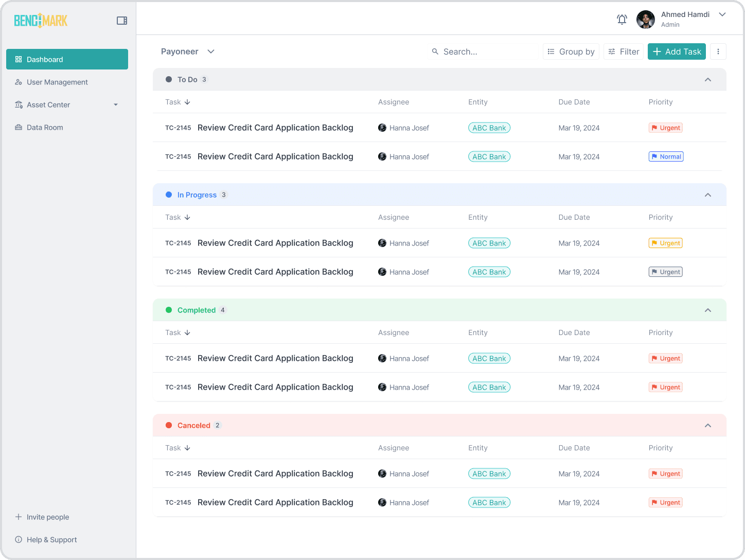Open the Payoneer workspace dropdown
745x560 pixels.
pyautogui.click(x=188, y=51)
